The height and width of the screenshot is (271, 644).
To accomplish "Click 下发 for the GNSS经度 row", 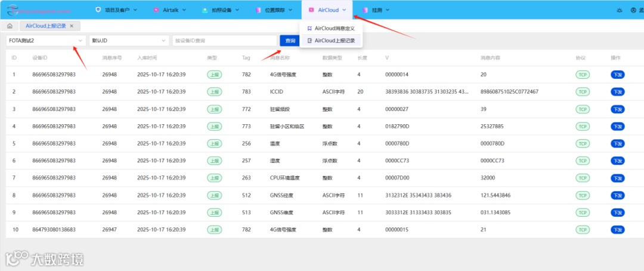I will point(617,195).
